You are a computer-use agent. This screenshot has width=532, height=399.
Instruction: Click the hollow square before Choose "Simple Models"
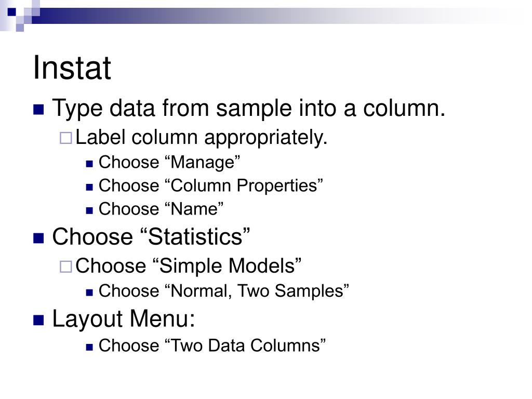point(66,267)
